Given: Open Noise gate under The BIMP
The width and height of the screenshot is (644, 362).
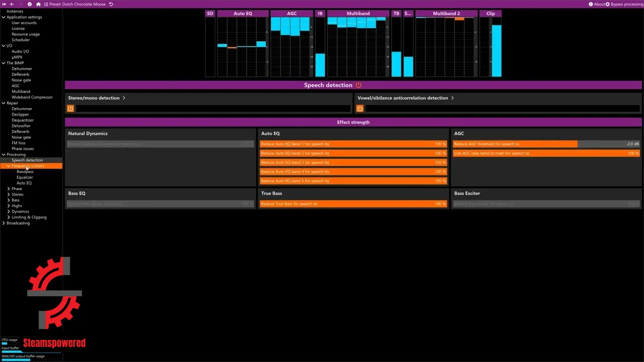Looking at the screenshot, I should point(21,80).
